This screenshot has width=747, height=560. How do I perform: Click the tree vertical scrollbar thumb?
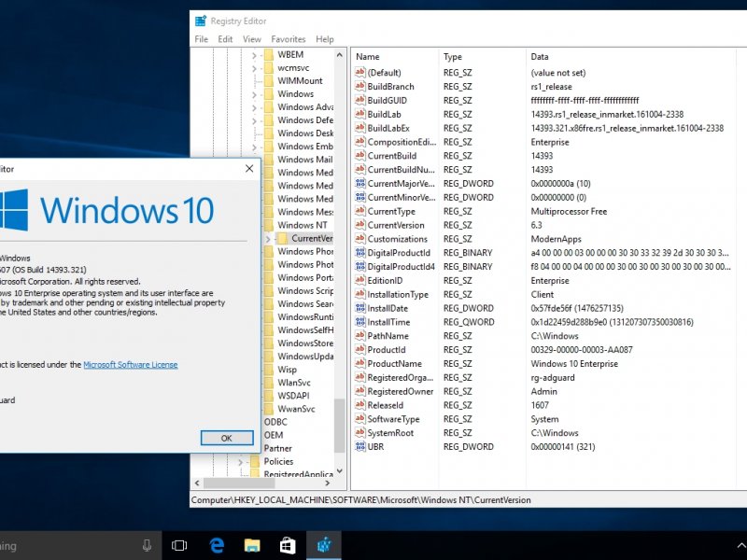[x=339, y=426]
